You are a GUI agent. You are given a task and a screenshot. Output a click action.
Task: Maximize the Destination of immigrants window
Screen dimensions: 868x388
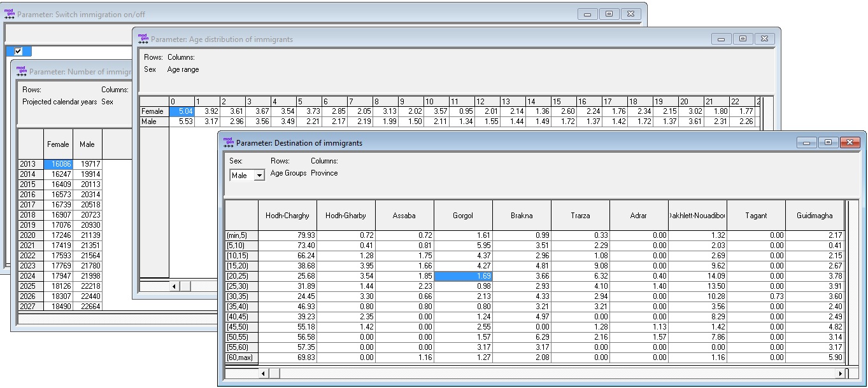tap(828, 142)
